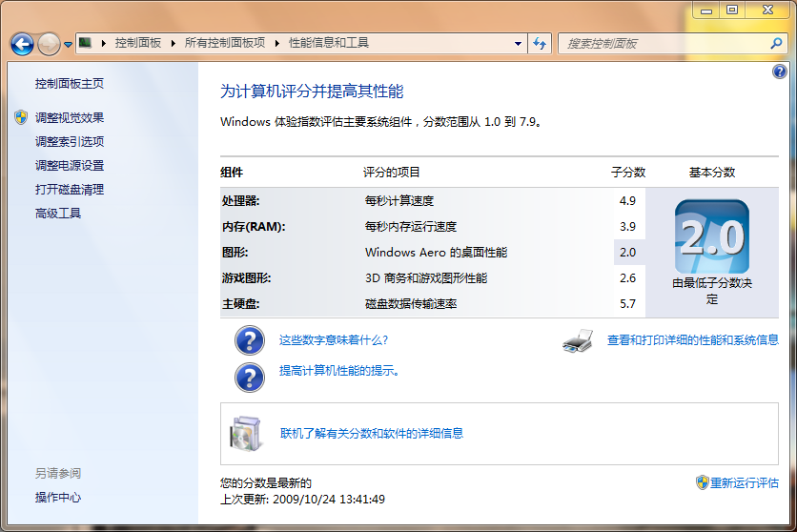Click the 重新运行评估 link
The image size is (797, 532).
[x=744, y=482]
